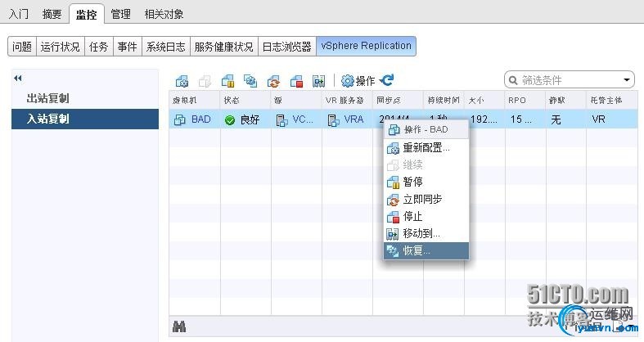
Task: Click the recover toolbar icon
Action: click(x=250, y=81)
